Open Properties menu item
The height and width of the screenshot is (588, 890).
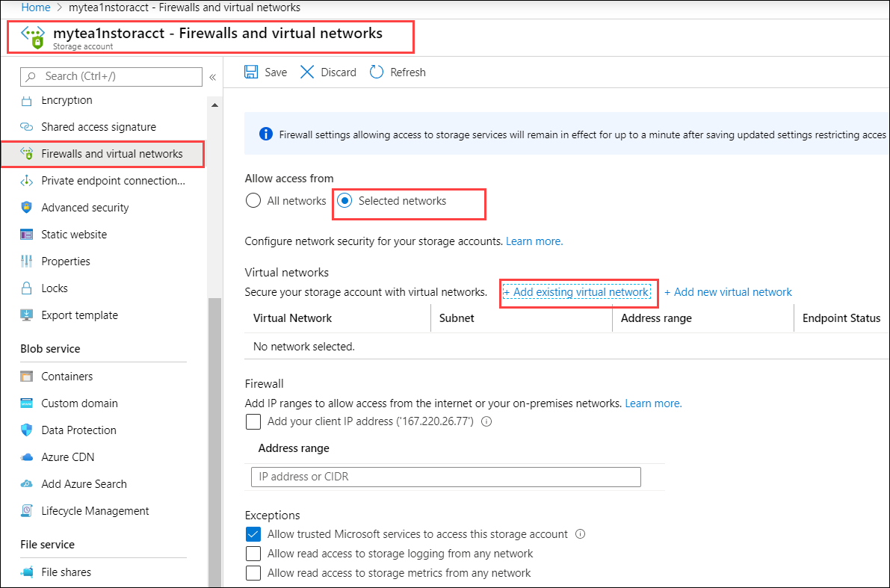tap(66, 261)
